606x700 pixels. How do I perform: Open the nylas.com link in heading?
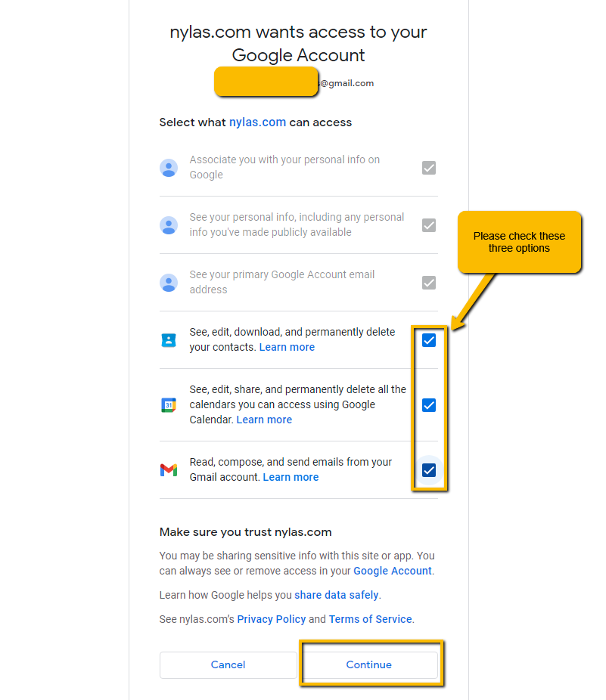pyautogui.click(x=257, y=122)
